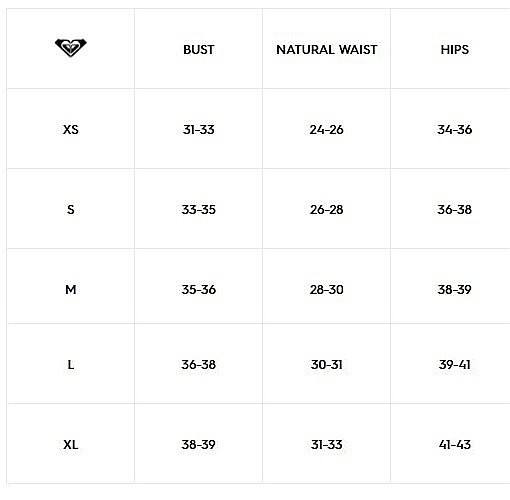Click the L size row label
The width and height of the screenshot is (510, 500).
pos(71,364)
